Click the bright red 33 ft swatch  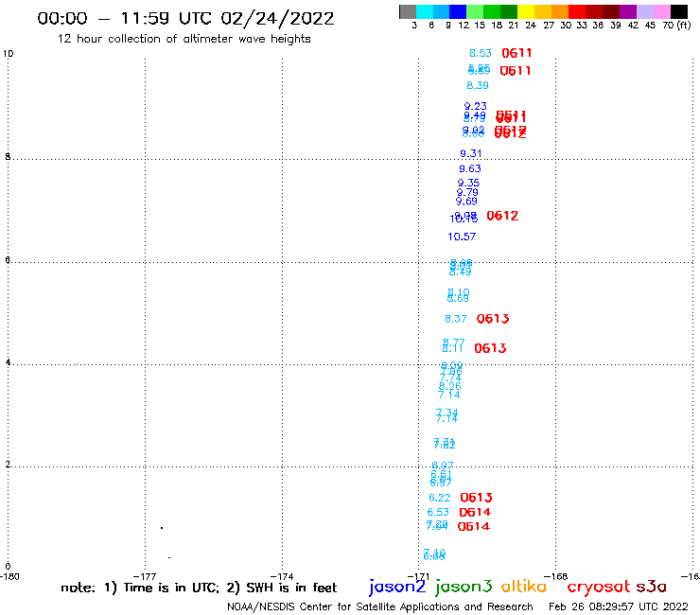pos(577,11)
